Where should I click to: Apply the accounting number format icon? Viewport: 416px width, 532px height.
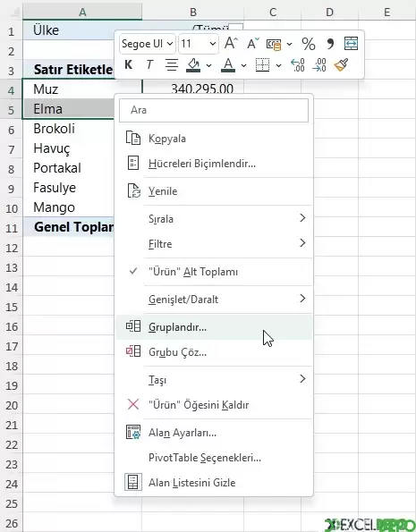(x=274, y=44)
